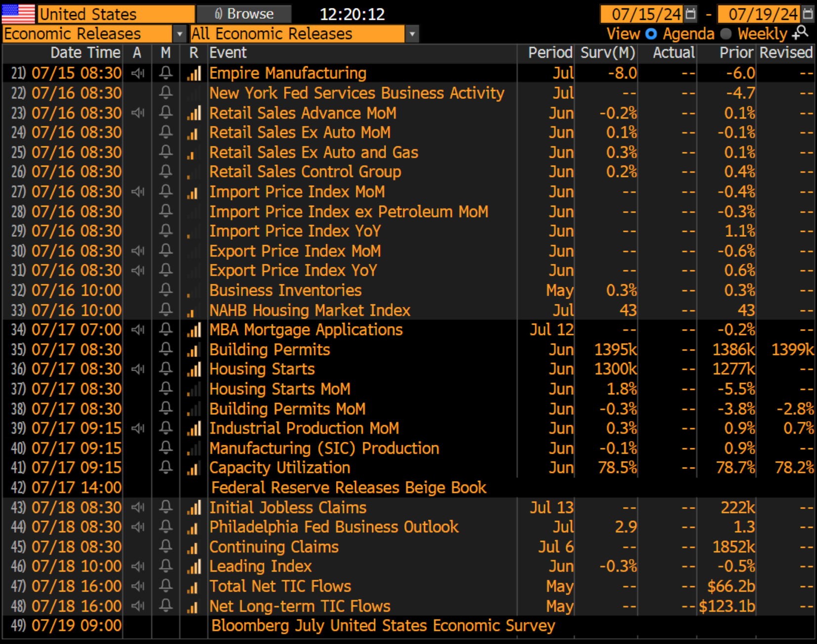817x644 pixels.
Task: Click the alert bell for Empire Manufacturing
Action: 166,73
